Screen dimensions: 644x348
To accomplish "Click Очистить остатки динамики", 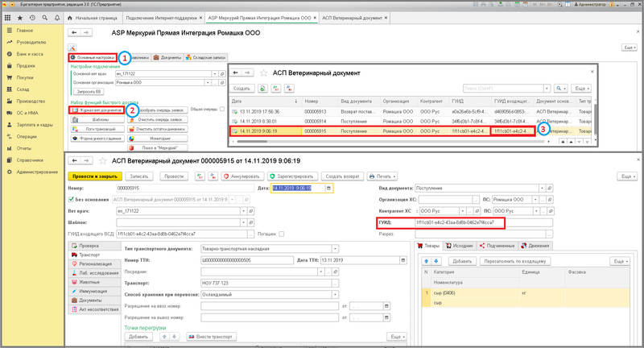I will tap(158, 129).
